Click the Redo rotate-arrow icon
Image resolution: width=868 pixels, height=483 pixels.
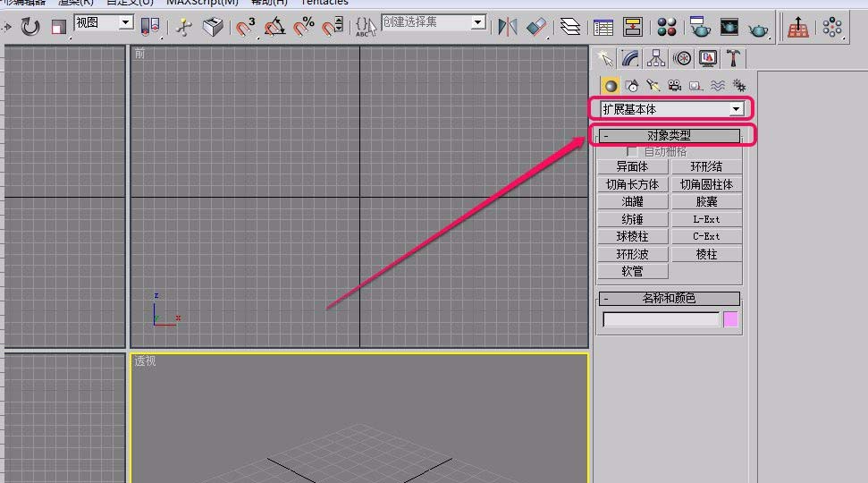(30, 26)
